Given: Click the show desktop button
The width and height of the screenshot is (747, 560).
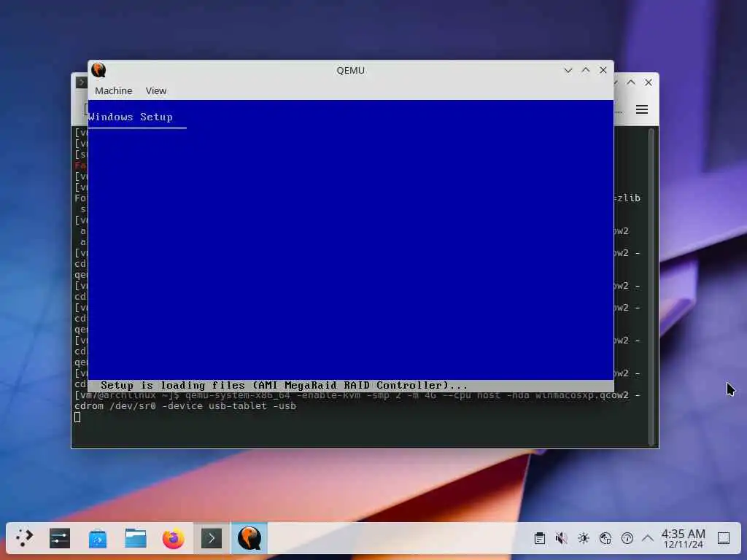Looking at the screenshot, I should 723,538.
